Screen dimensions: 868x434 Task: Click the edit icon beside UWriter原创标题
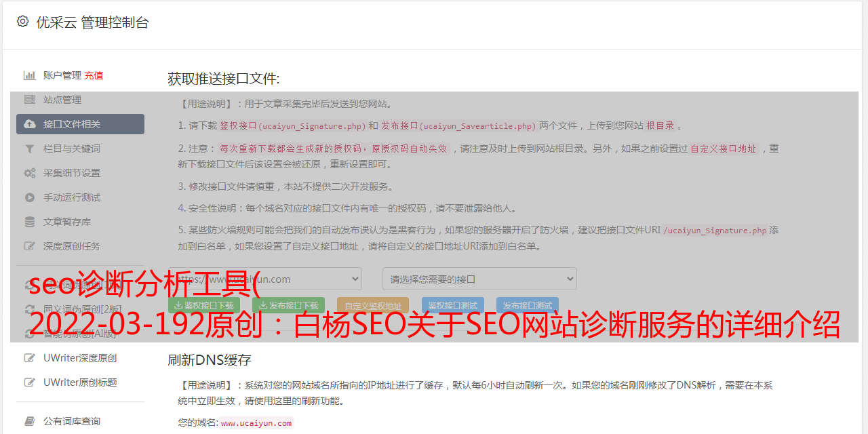click(30, 382)
